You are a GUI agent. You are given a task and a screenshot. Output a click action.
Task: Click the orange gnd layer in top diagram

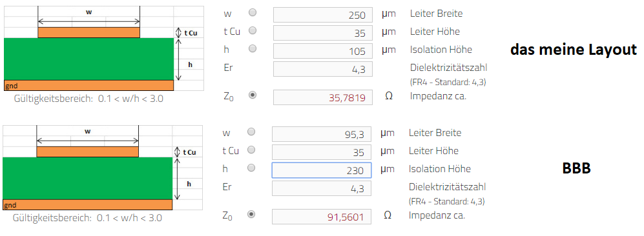[x=88, y=85]
